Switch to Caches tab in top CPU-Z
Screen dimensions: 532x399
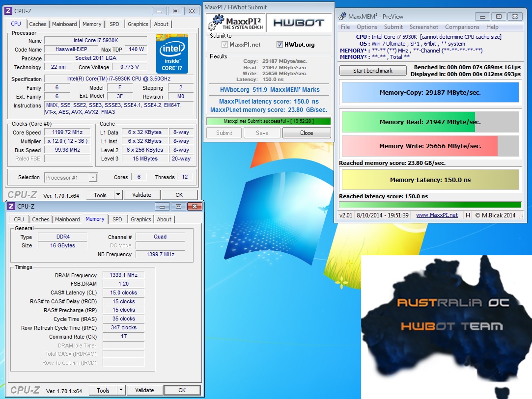(38, 24)
